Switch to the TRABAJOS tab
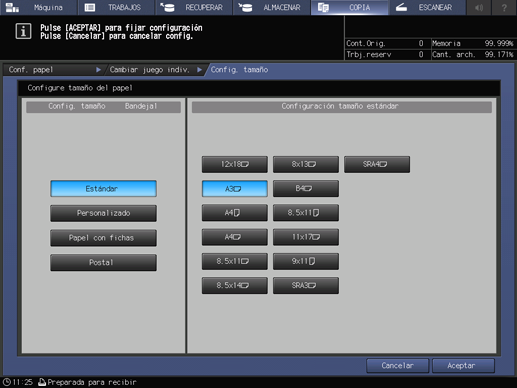Screen dimensions: 517x388 [116, 7]
